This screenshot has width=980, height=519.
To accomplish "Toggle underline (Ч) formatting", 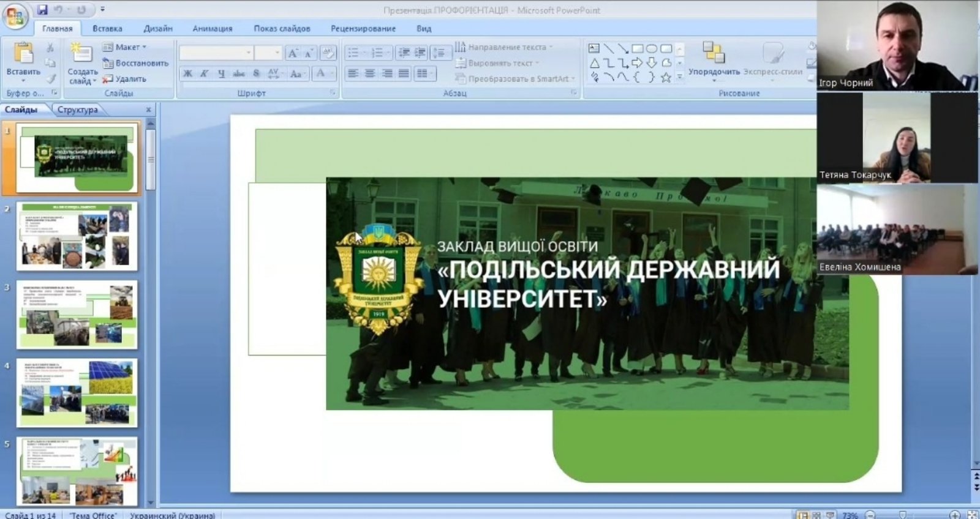I will [x=221, y=73].
